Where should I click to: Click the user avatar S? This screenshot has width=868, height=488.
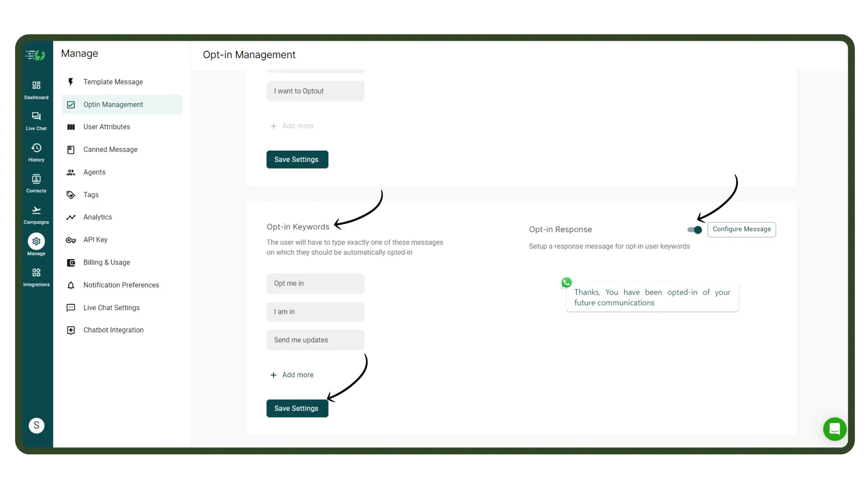pyautogui.click(x=36, y=426)
